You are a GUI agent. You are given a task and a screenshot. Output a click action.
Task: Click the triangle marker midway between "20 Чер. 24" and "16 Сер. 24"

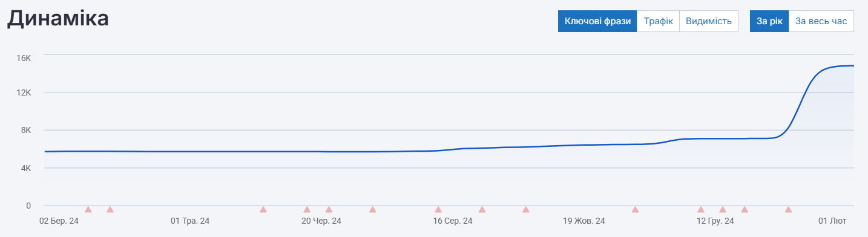tap(373, 210)
